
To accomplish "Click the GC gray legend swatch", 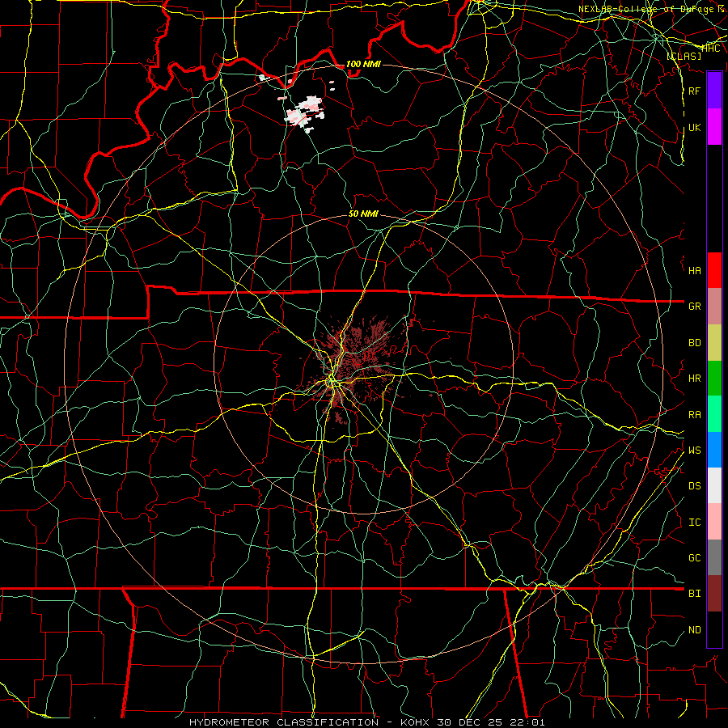I will click(714, 557).
